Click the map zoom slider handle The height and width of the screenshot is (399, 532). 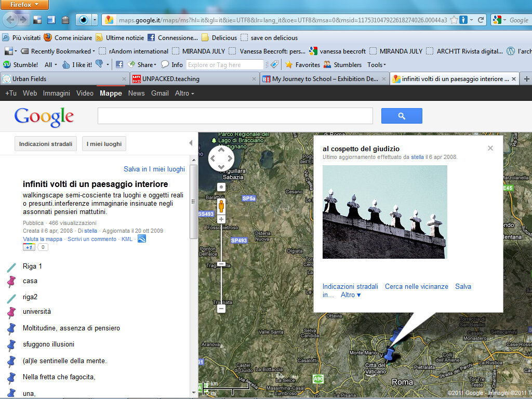click(x=221, y=264)
